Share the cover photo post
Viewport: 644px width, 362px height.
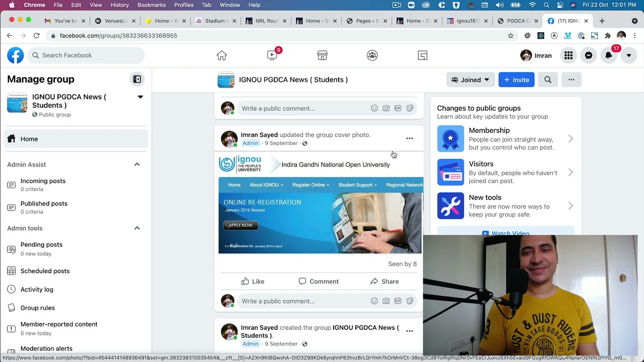click(384, 282)
